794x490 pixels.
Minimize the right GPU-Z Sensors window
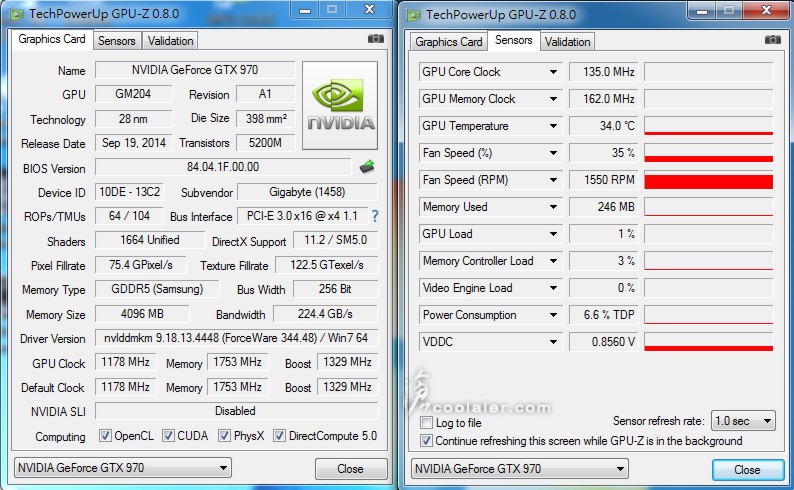coord(702,11)
